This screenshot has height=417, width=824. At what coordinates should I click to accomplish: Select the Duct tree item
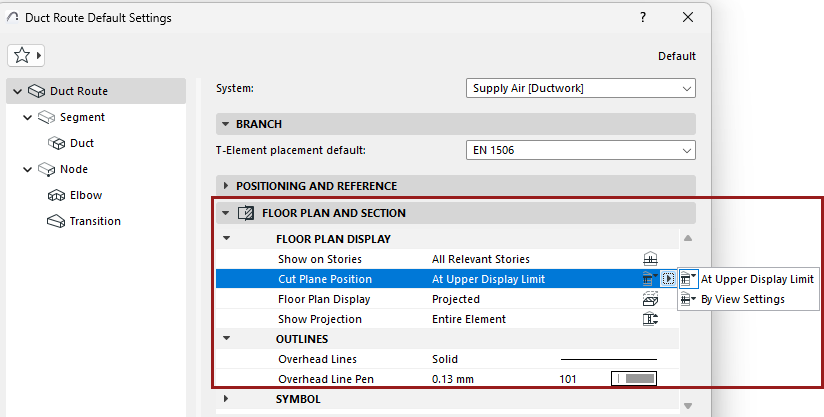tap(81, 143)
